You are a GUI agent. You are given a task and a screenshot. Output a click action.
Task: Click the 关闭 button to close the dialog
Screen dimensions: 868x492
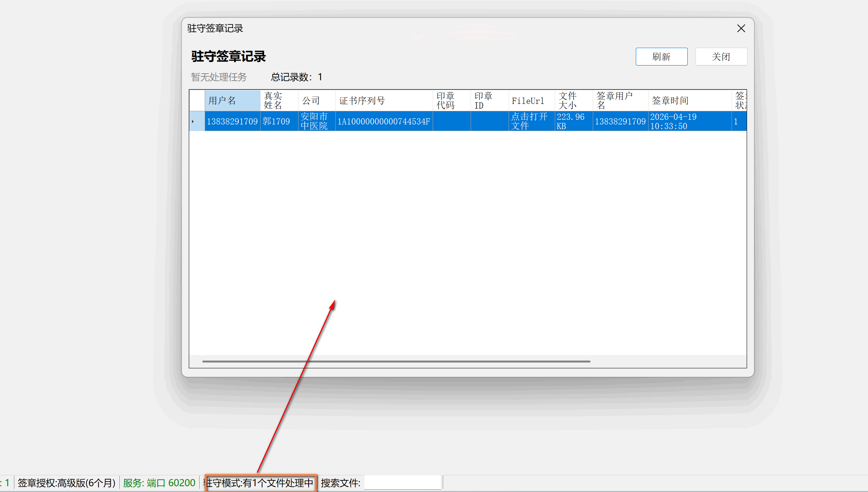(x=721, y=56)
